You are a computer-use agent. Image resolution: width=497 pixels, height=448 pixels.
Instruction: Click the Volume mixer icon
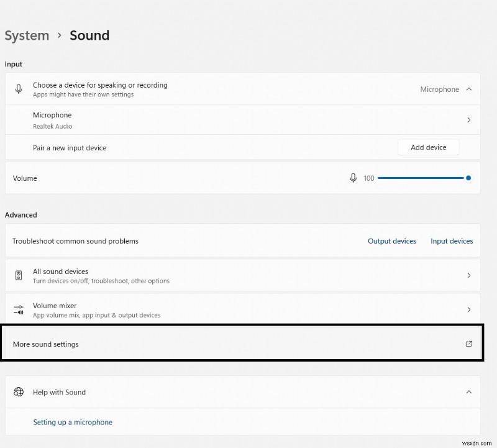pos(19,309)
